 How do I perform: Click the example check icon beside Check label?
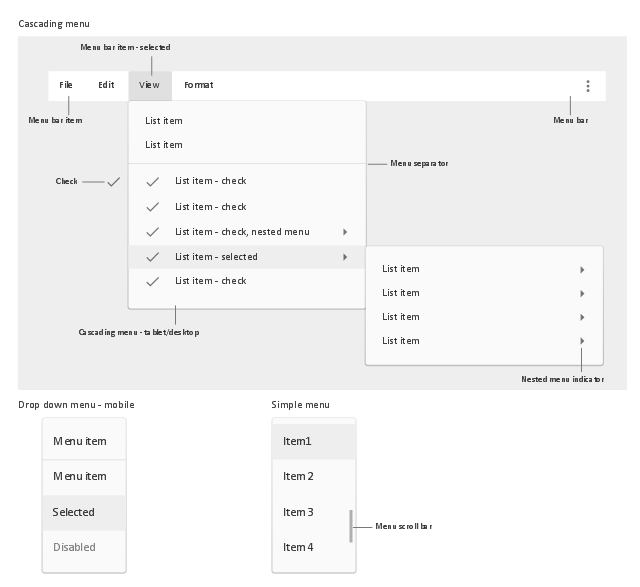(113, 182)
